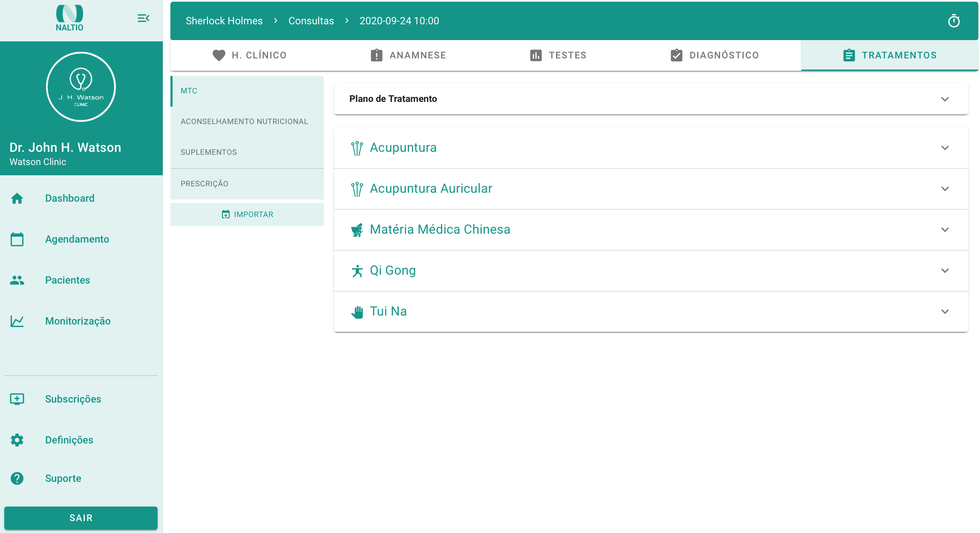Open the Diagnóstico tab
This screenshot has width=980, height=533.
pyautogui.click(x=715, y=55)
